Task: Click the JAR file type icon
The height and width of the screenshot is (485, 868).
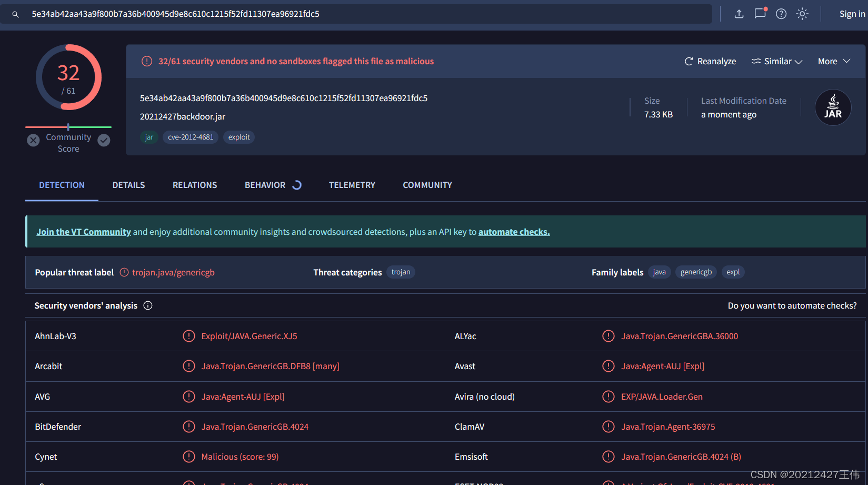Action: (833, 107)
